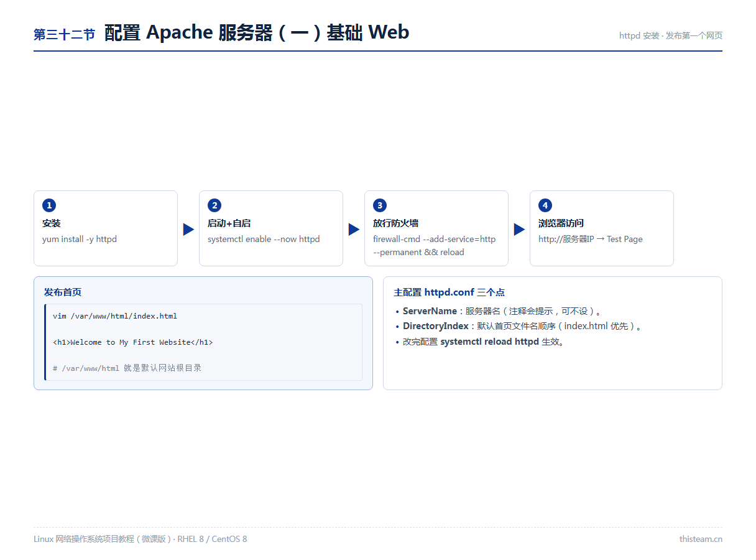
Task: Click the subtitle "httpd 安装 · 发布第一个网页"
Action: pyautogui.click(x=671, y=35)
